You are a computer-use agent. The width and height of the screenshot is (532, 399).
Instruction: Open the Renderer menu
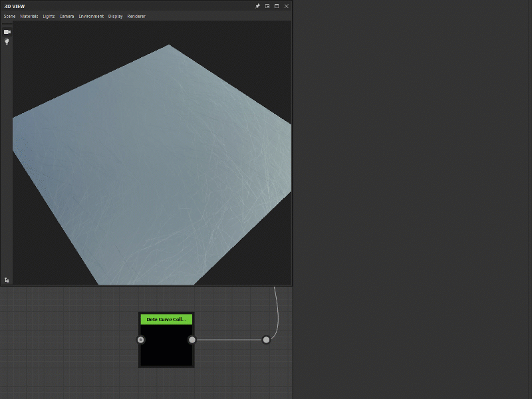pos(136,16)
